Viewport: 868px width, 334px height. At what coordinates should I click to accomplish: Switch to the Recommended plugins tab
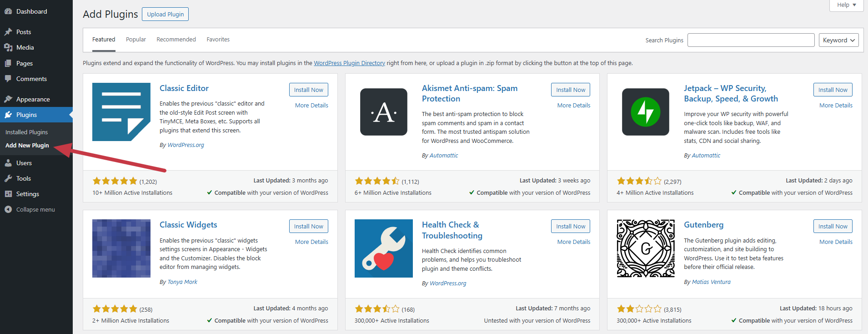pos(176,40)
